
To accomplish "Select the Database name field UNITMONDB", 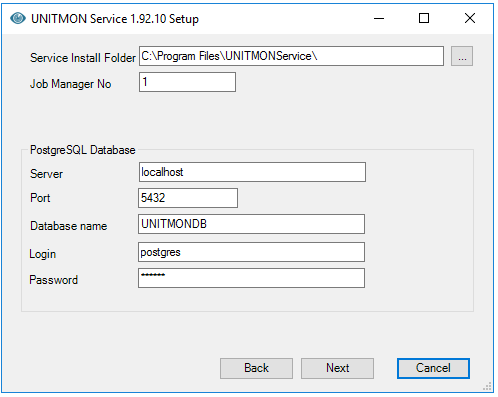I will tap(251, 224).
